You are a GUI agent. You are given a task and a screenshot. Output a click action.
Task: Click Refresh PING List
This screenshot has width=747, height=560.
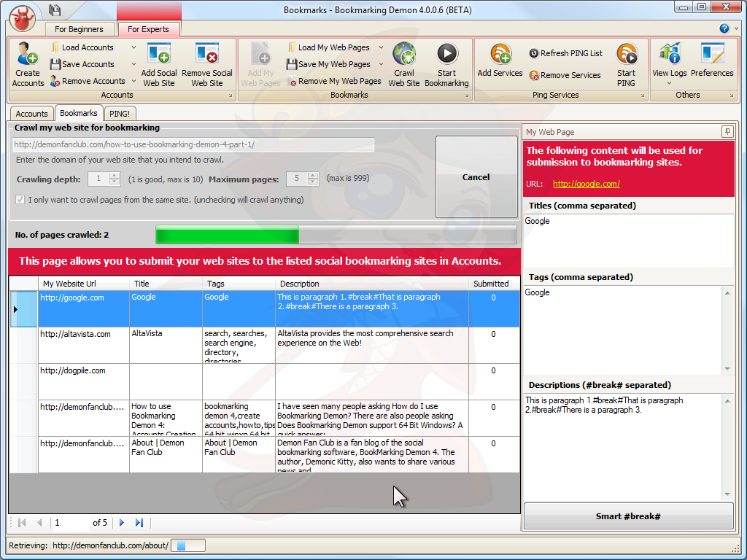coord(566,53)
